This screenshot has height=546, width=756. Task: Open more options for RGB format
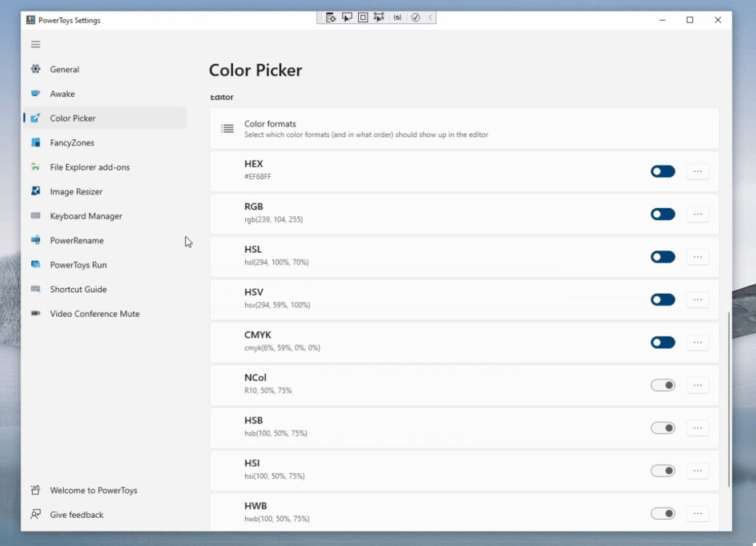[697, 214]
